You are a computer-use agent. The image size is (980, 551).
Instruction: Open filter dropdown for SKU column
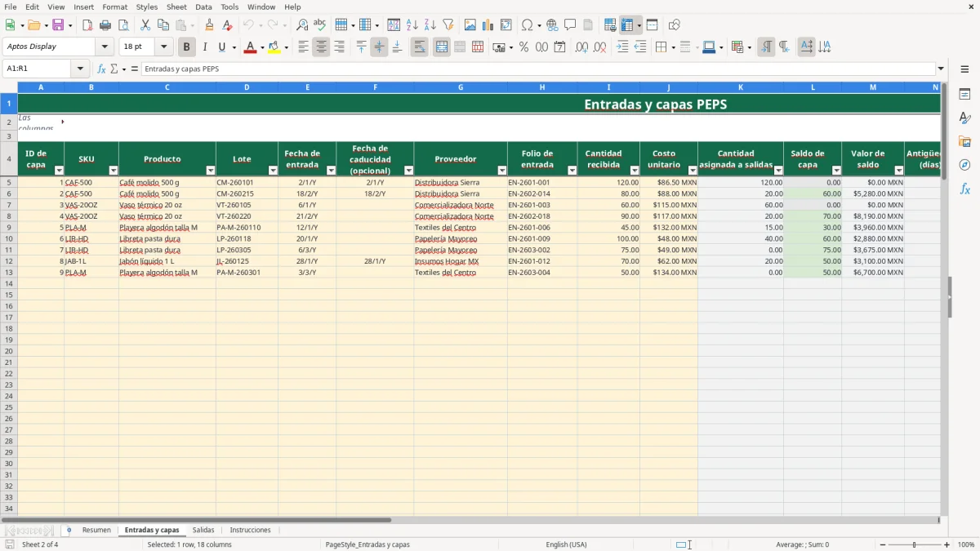[x=113, y=171]
